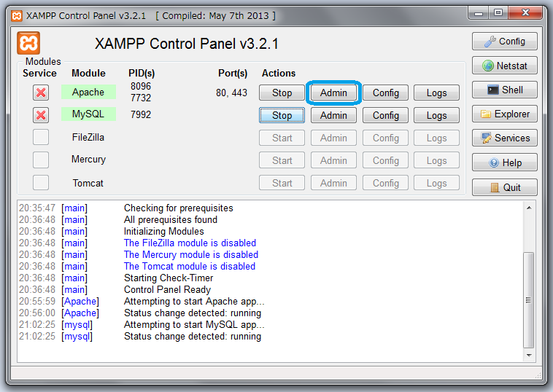Stop the Apache module
The image size is (553, 392).
[282, 93]
